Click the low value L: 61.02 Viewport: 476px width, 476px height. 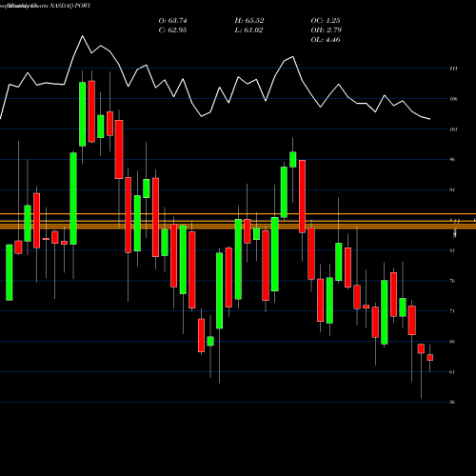pos(248,30)
